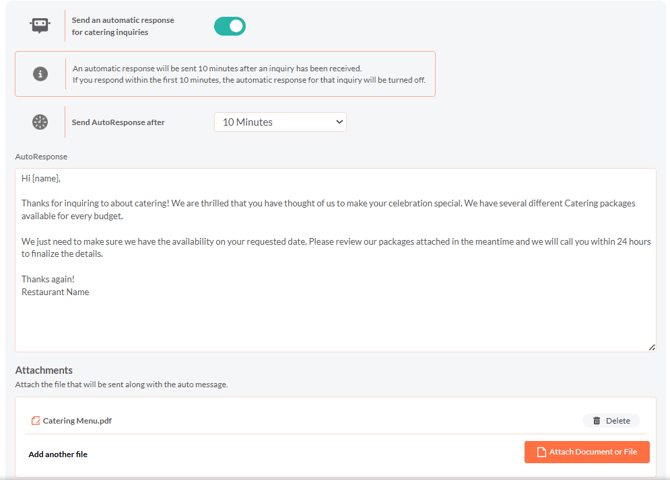Image resolution: width=670 pixels, height=480 pixels.
Task: Click the trash can icon on Delete
Action: pos(597,421)
